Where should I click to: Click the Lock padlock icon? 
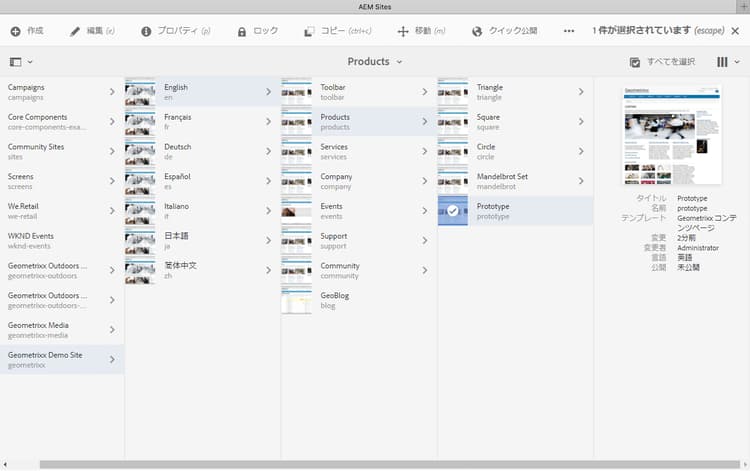pos(242,32)
